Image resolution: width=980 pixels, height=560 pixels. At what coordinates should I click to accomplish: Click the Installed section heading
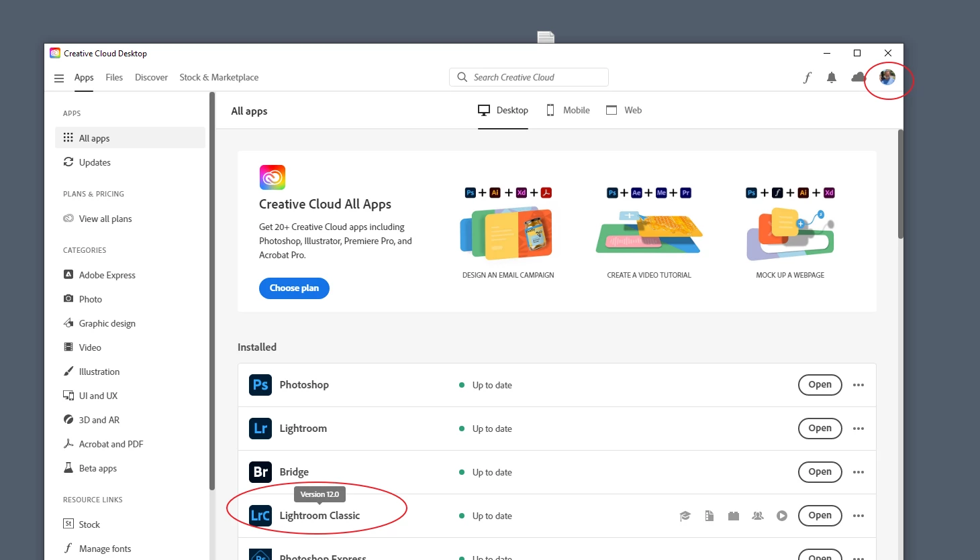coord(257,347)
